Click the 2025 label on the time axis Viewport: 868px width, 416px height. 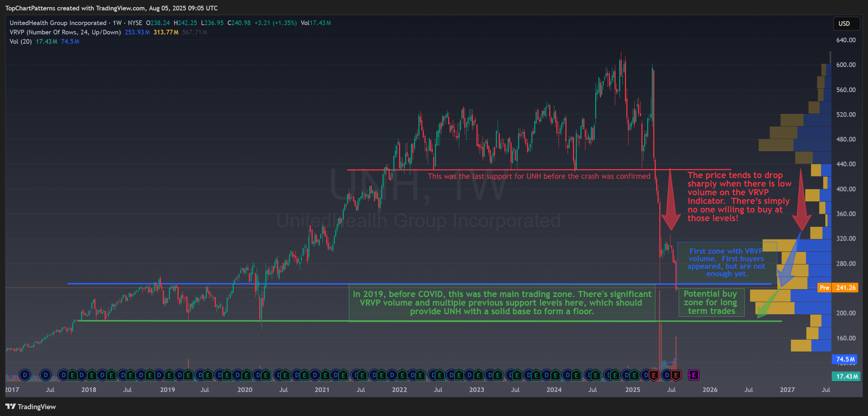click(633, 390)
